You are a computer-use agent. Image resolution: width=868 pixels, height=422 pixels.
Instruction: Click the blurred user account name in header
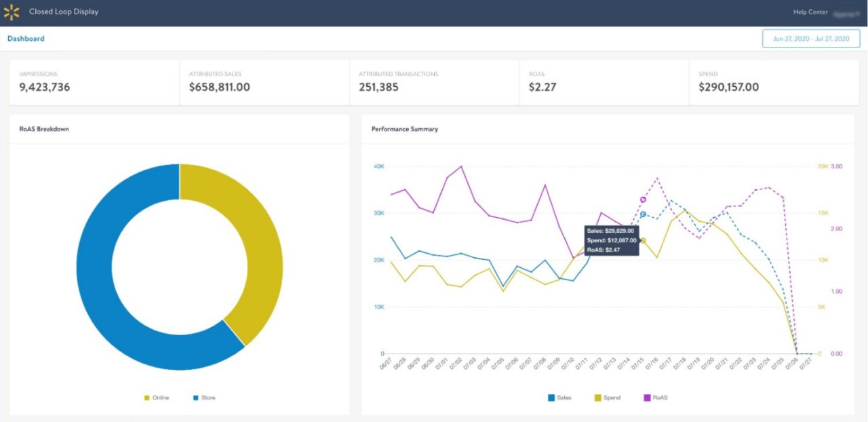click(x=844, y=12)
